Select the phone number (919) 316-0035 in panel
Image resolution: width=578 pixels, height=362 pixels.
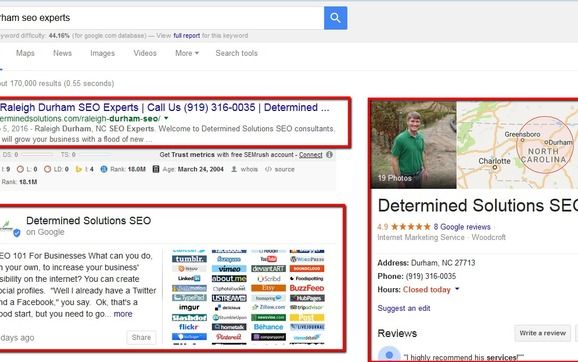pyautogui.click(x=431, y=276)
